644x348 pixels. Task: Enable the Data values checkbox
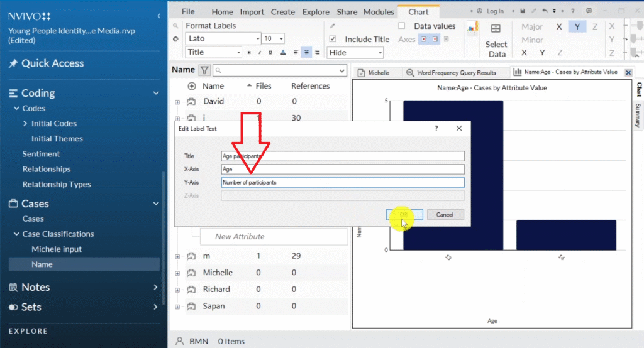[402, 26]
